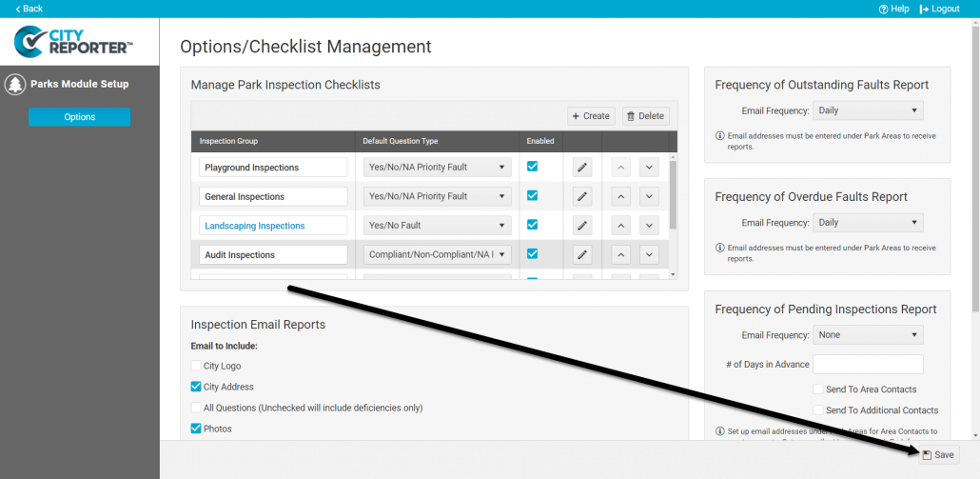Edit the Audit Inspections row with pencil icon
Image resolution: width=980 pixels, height=479 pixels.
[582, 255]
